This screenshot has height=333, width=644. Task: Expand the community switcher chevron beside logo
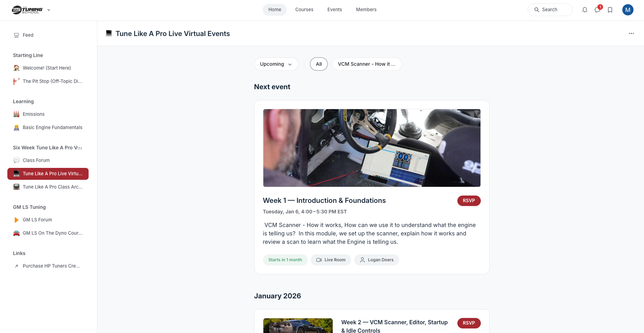[x=49, y=10]
